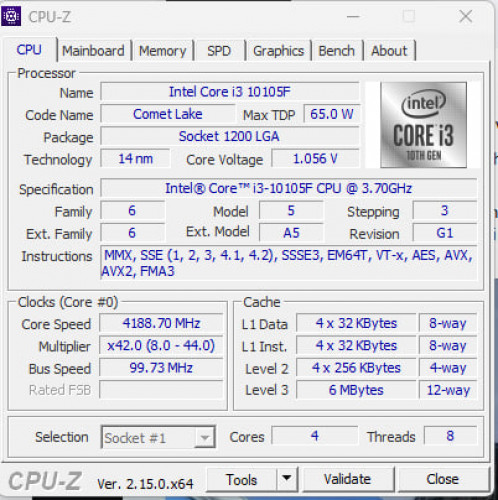Expand the Socket #1 selection combo box

pos(158,437)
